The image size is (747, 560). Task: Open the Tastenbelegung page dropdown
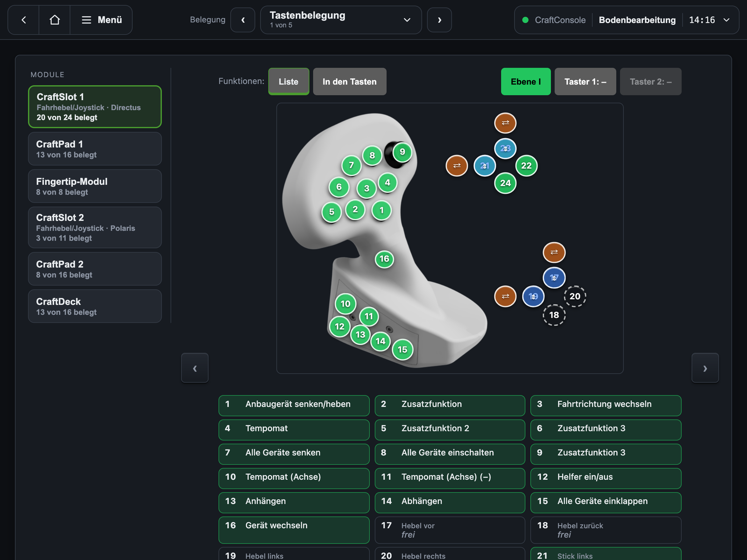coord(341,20)
